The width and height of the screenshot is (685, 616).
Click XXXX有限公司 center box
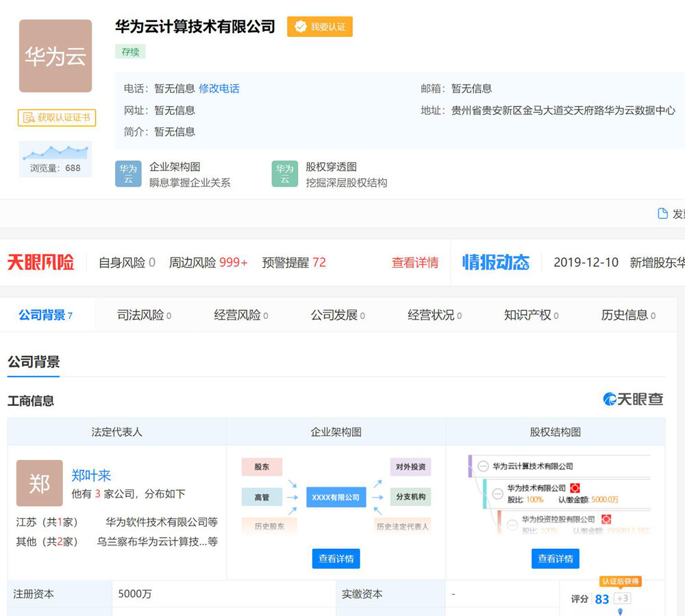pyautogui.click(x=336, y=498)
